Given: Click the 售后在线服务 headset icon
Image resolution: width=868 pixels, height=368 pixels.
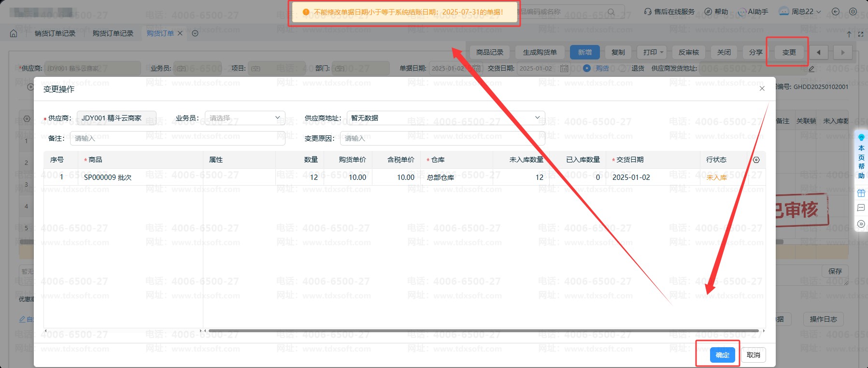Looking at the screenshot, I should 648,12.
